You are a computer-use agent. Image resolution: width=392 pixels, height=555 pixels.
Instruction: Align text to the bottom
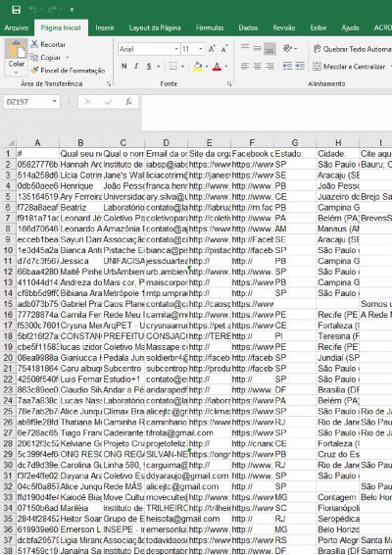coord(269,48)
